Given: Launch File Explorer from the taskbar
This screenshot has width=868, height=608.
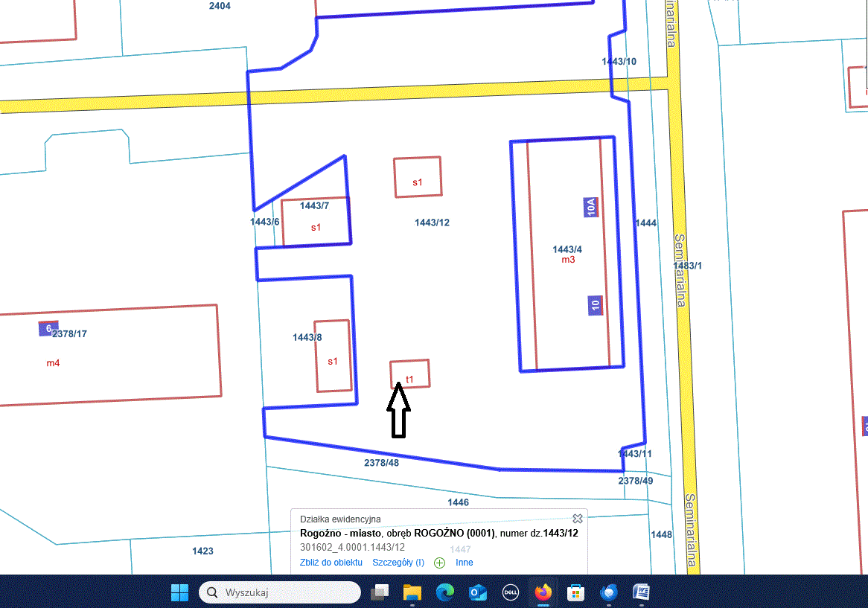Looking at the screenshot, I should (x=412, y=592).
